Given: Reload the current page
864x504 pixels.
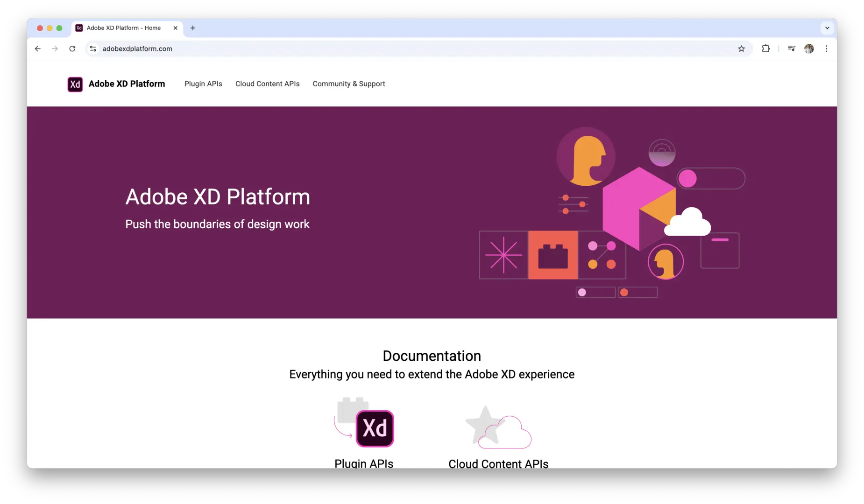Looking at the screenshot, I should pyautogui.click(x=72, y=49).
